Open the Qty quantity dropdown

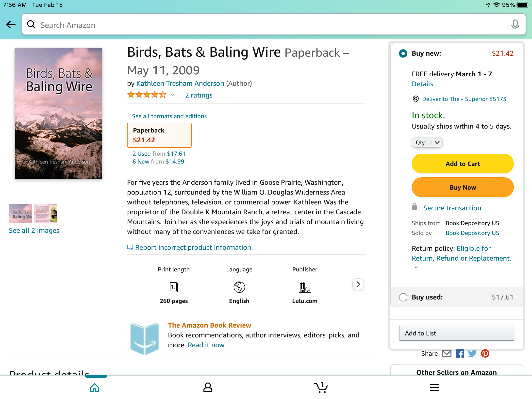click(x=427, y=142)
